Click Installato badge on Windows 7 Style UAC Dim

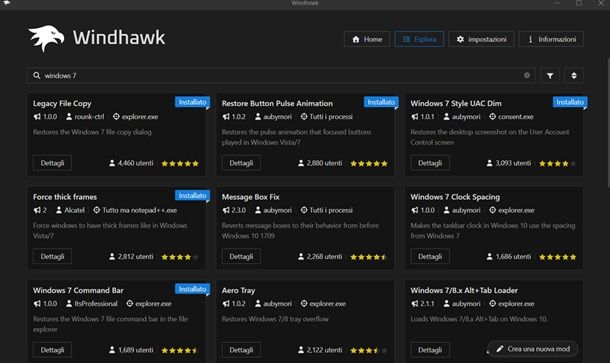tap(570, 102)
